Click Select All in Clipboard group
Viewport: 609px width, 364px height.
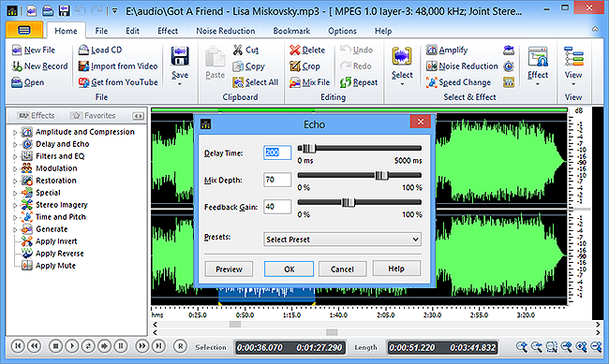256,82
